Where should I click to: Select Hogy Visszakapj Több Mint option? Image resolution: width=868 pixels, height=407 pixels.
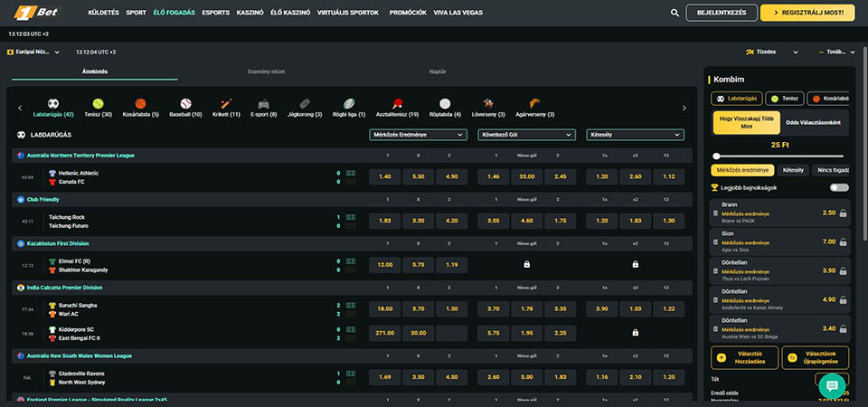point(746,122)
